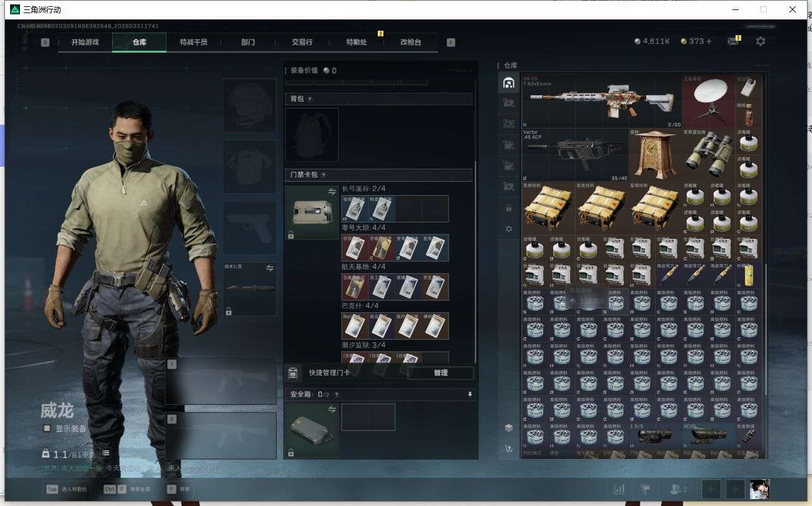The width and height of the screenshot is (812, 506).
Task: Open the fourth extension storage box
Action: [x=509, y=166]
